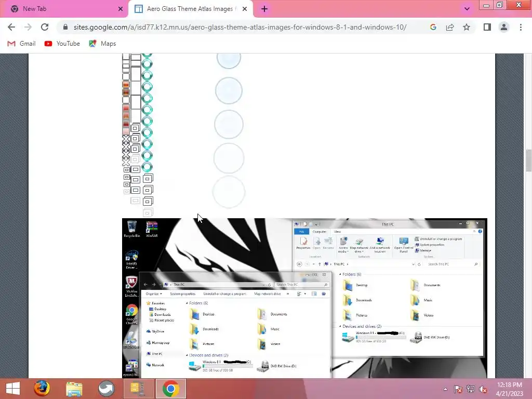Open File Explorer from the taskbar

(x=74, y=389)
